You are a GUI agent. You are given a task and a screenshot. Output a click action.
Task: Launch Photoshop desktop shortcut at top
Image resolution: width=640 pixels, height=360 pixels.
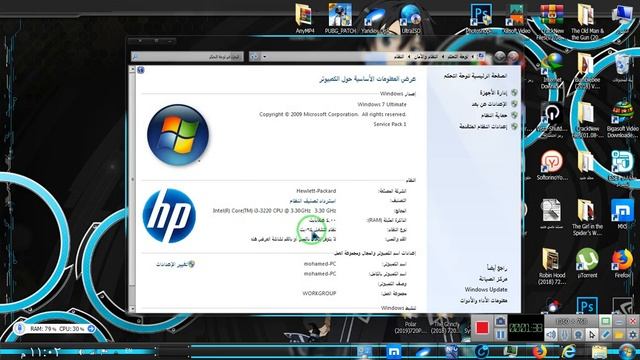(x=480, y=19)
